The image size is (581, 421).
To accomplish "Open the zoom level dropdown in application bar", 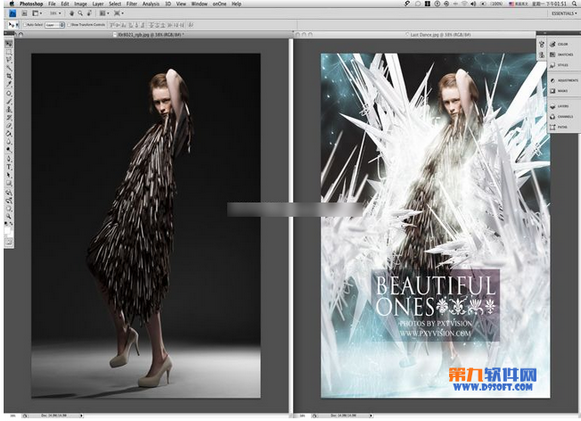I will (x=56, y=13).
